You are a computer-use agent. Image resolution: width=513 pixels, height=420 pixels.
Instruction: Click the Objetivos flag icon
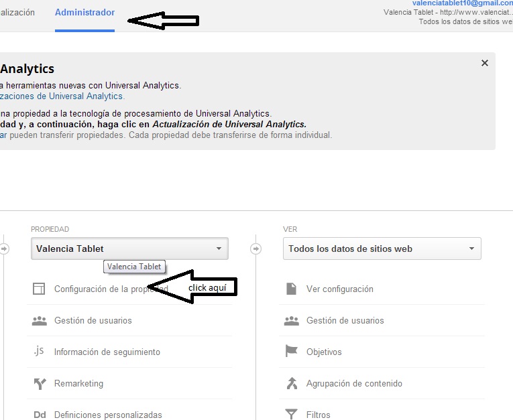[291, 352]
